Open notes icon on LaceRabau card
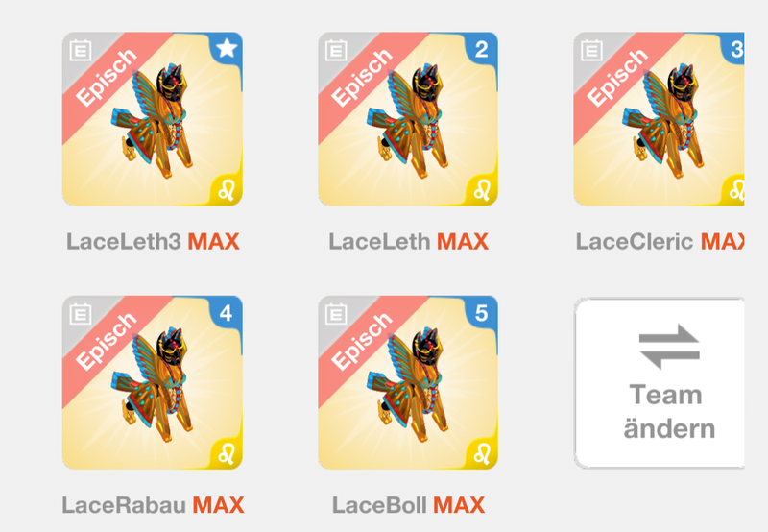The image size is (768, 532). tap(81, 314)
